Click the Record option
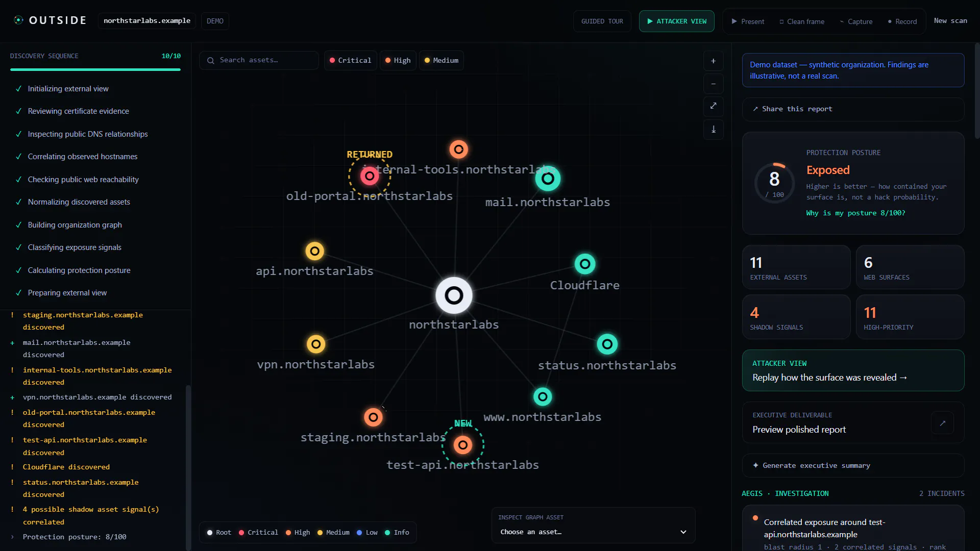Image resolution: width=980 pixels, height=551 pixels. coord(902,21)
